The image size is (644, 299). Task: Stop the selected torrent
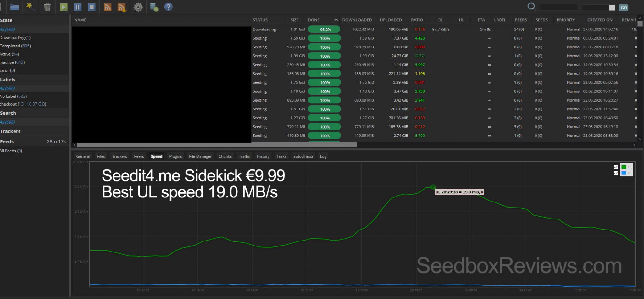pyautogui.click(x=91, y=7)
